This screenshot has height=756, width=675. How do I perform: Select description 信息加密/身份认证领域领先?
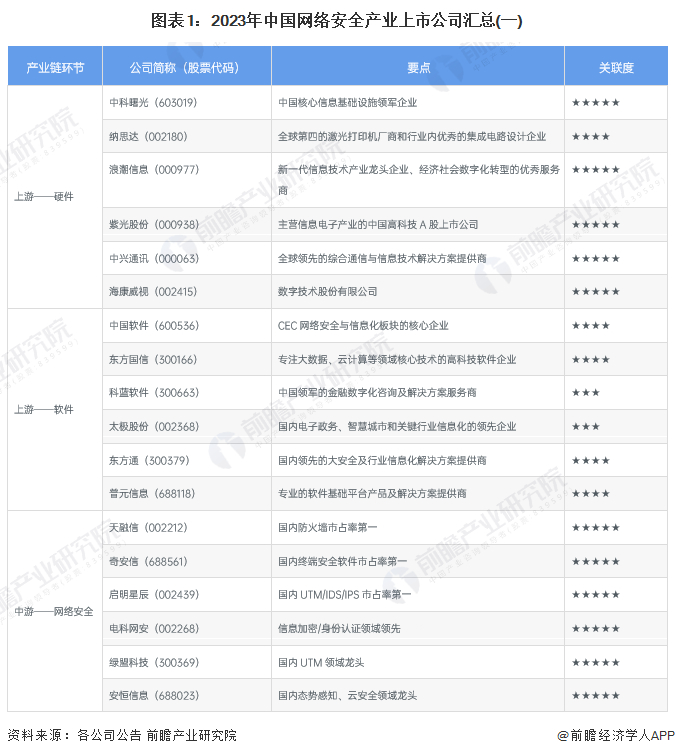tap(339, 629)
